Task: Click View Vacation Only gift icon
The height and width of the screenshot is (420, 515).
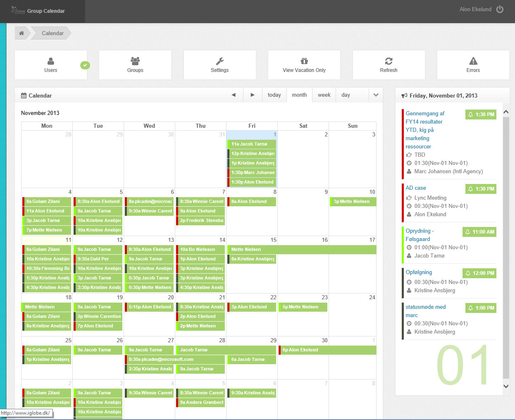Action: coord(304,61)
